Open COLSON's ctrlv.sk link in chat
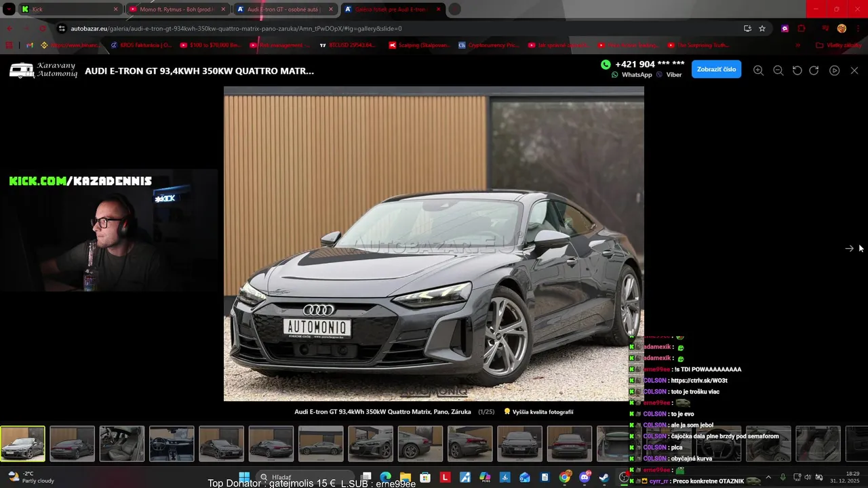 [698, 381]
